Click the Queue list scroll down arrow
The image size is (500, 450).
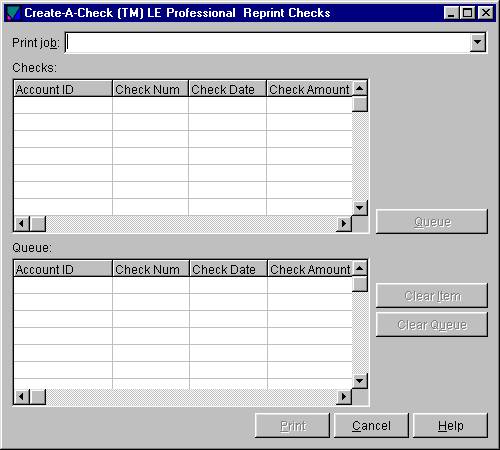[359, 381]
